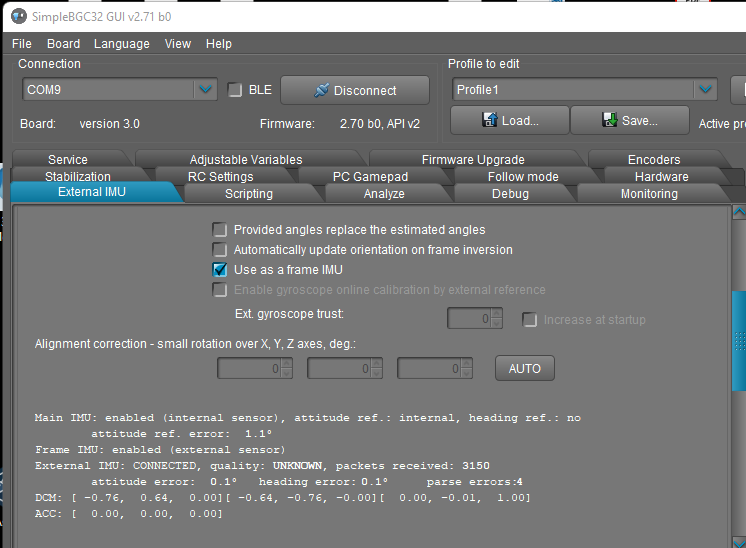746x548 pixels.
Task: Click the Save... profile button
Action: 629,120
